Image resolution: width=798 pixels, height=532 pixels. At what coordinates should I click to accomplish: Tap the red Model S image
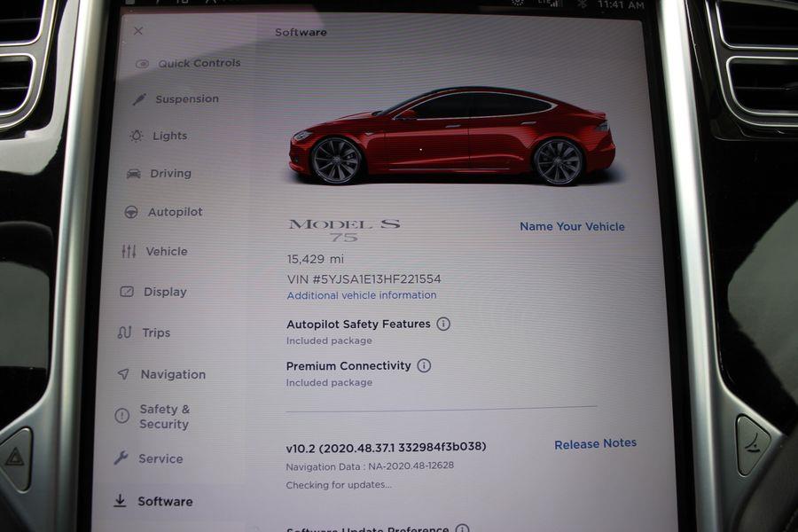452,136
